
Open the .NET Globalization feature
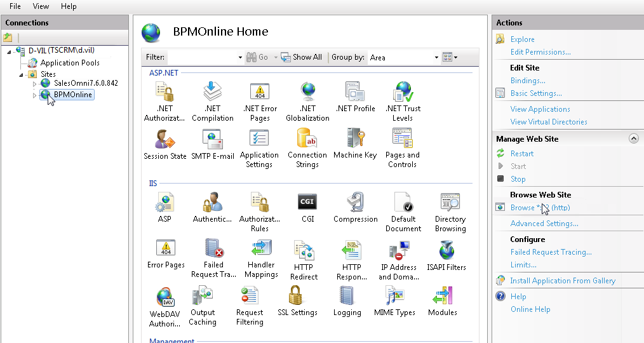pyautogui.click(x=307, y=101)
